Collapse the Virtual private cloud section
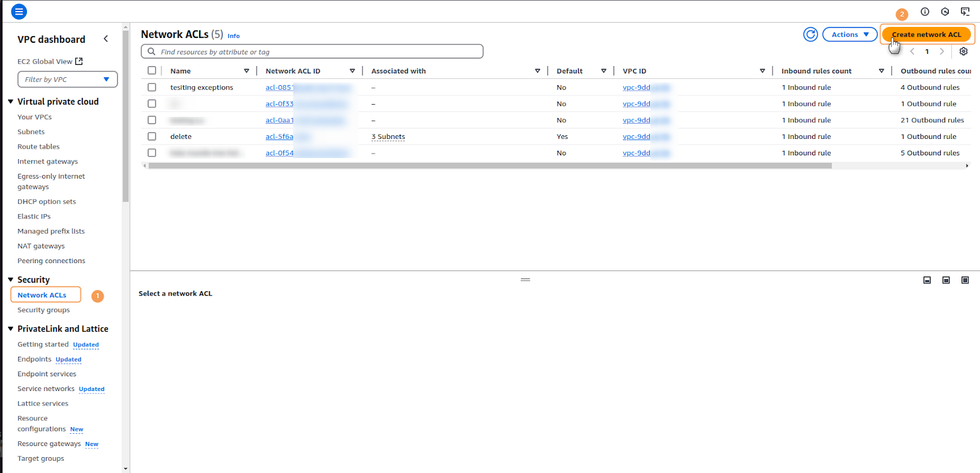This screenshot has height=473, width=980. [10, 102]
